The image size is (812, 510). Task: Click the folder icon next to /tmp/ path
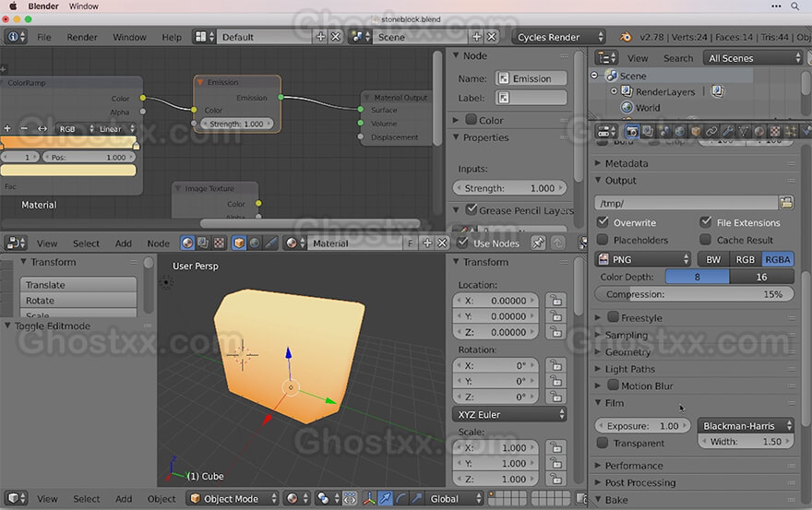(786, 203)
